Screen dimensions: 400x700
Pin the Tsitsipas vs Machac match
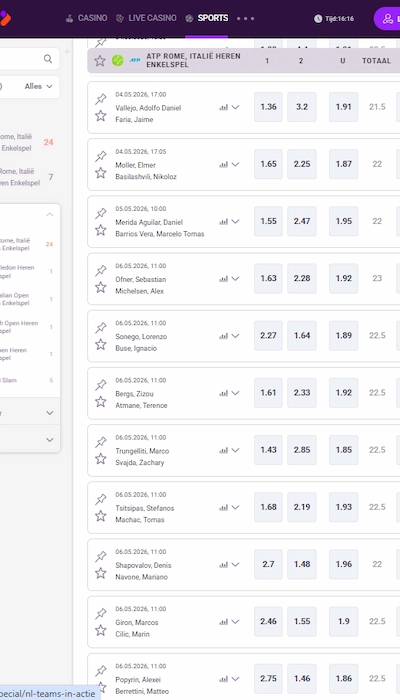click(101, 499)
